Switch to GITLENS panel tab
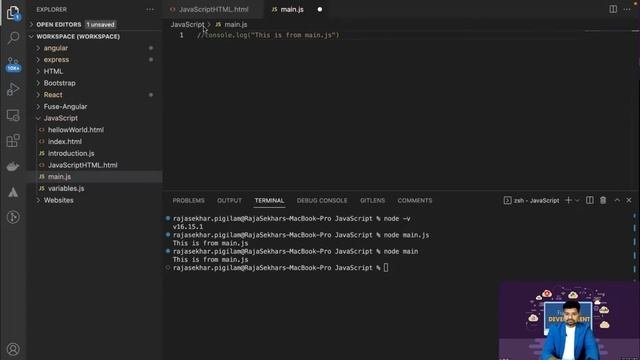640x360 pixels. click(372, 200)
